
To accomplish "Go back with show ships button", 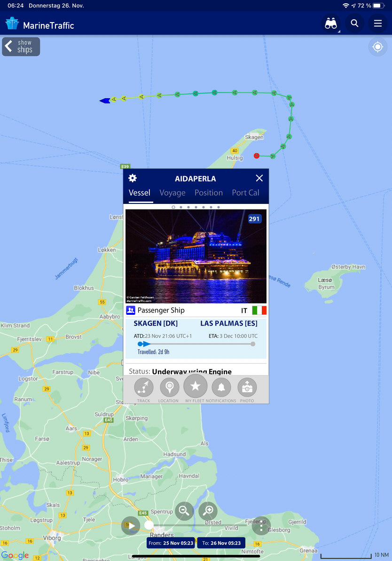I will click(x=21, y=47).
